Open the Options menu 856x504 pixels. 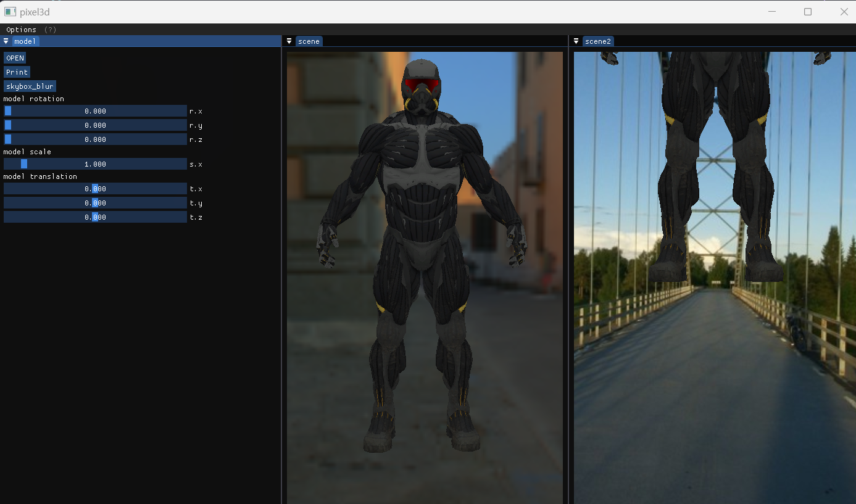[21, 30]
